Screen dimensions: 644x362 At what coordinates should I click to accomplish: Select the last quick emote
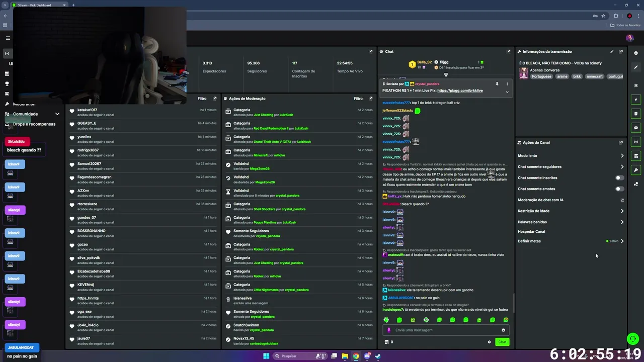point(506,320)
